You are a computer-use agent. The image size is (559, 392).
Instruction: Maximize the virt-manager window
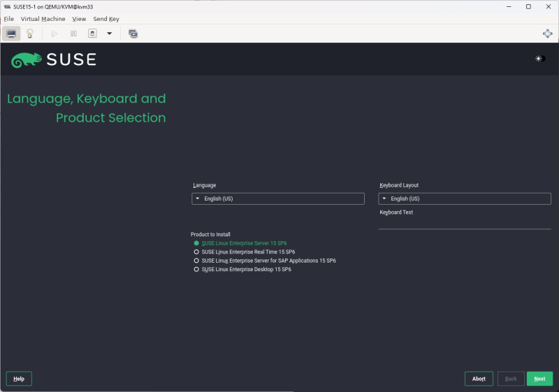(x=528, y=7)
